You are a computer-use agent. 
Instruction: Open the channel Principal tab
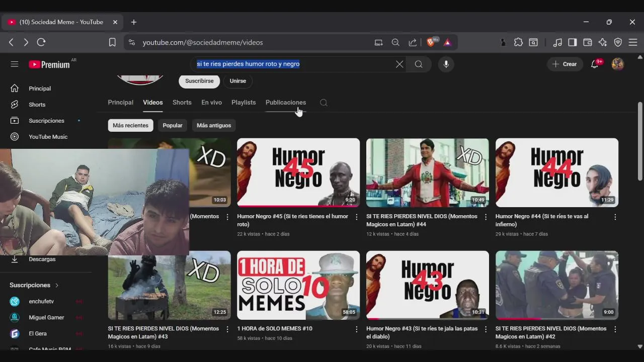pyautogui.click(x=120, y=103)
